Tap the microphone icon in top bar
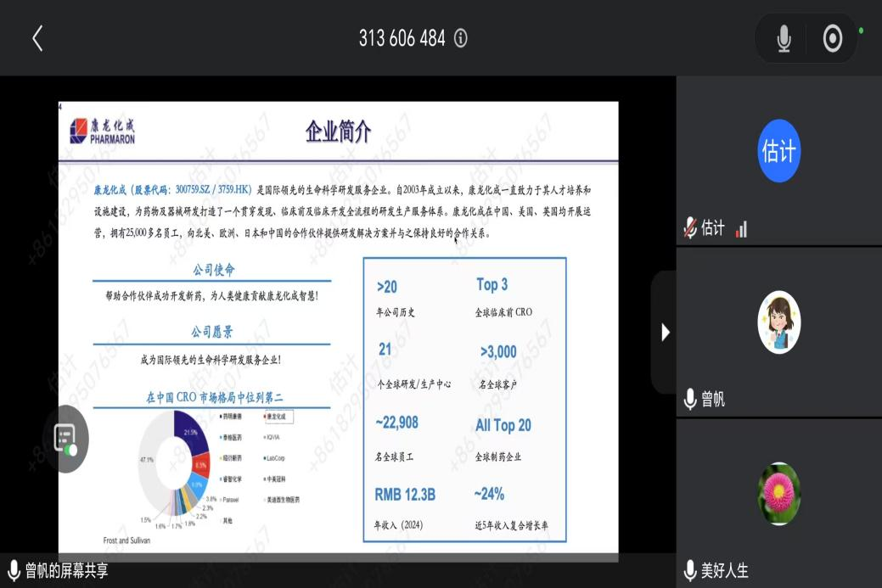The image size is (882, 588). 784,38
